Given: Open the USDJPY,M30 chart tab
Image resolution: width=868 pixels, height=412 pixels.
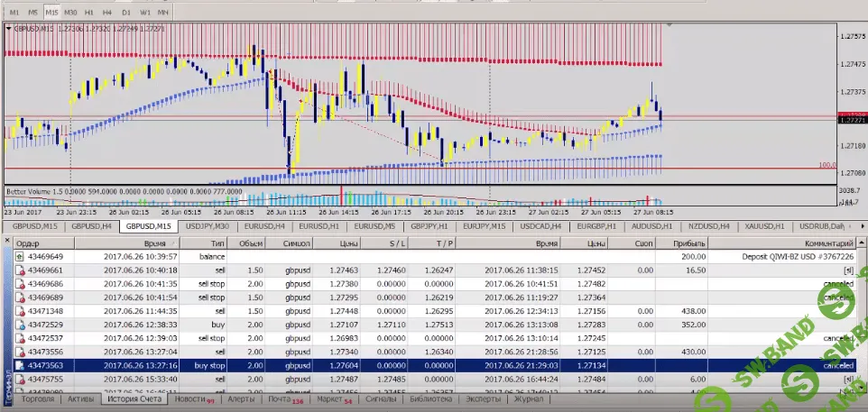Looking at the screenshot, I should [207, 226].
